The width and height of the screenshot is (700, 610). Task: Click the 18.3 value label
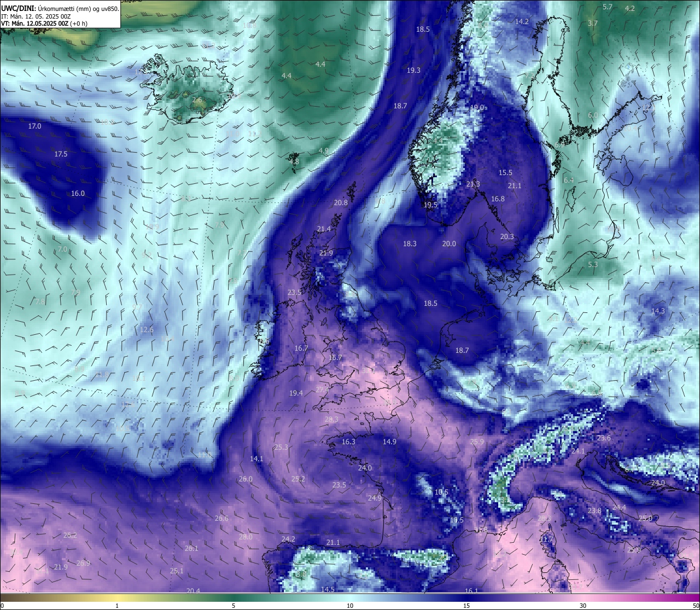[410, 244]
